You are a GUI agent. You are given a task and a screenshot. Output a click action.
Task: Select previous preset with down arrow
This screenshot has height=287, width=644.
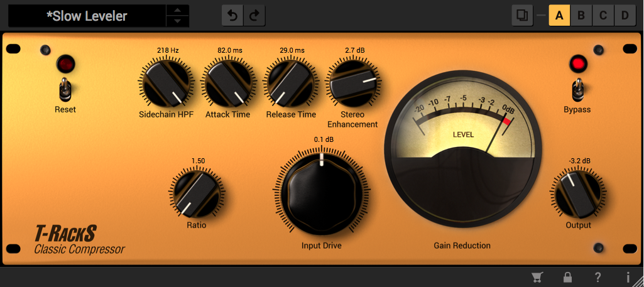click(x=177, y=21)
